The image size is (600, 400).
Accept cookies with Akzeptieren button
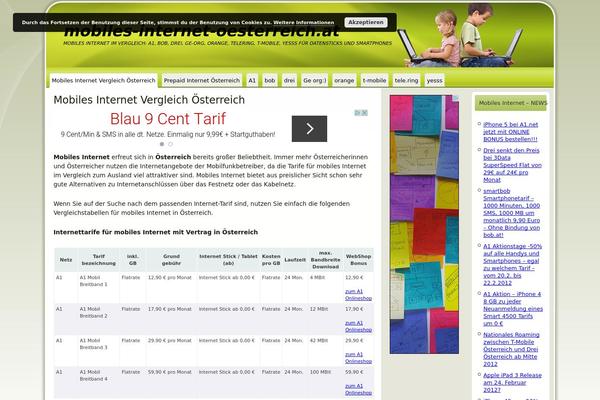pos(366,22)
